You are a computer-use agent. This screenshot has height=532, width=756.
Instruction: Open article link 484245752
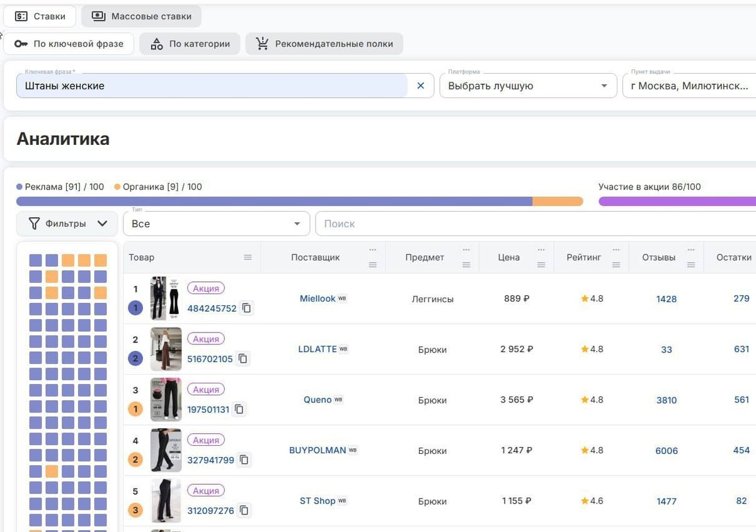pyautogui.click(x=212, y=308)
